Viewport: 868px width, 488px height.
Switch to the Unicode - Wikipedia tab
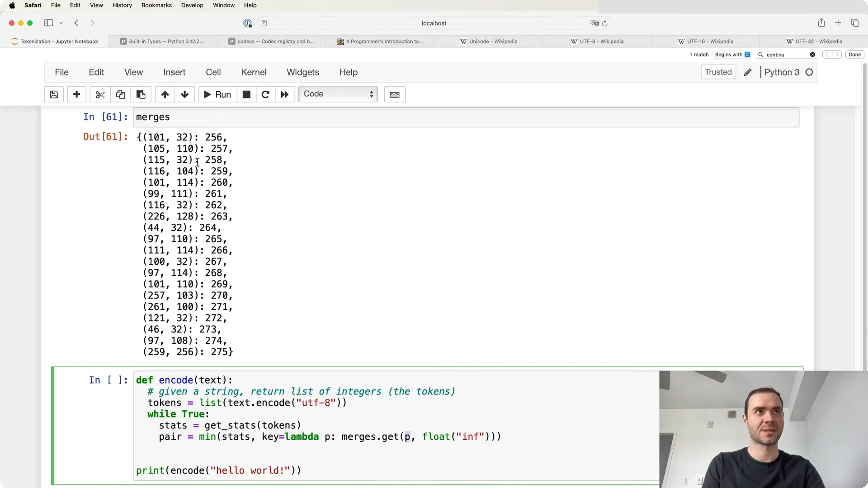click(x=488, y=41)
